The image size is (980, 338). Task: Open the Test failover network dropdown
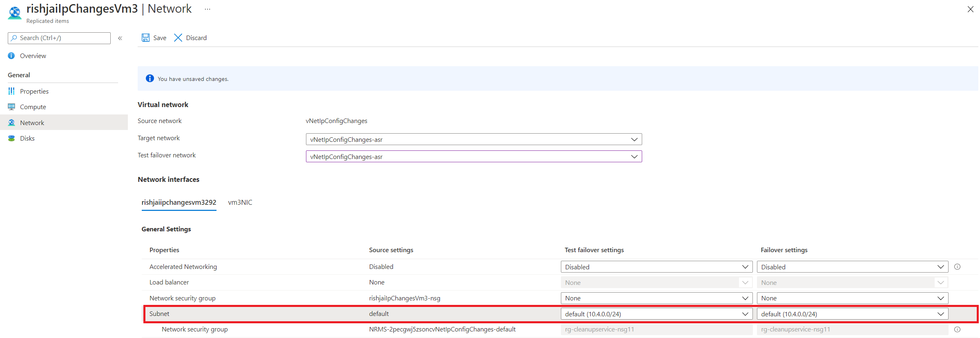474,157
